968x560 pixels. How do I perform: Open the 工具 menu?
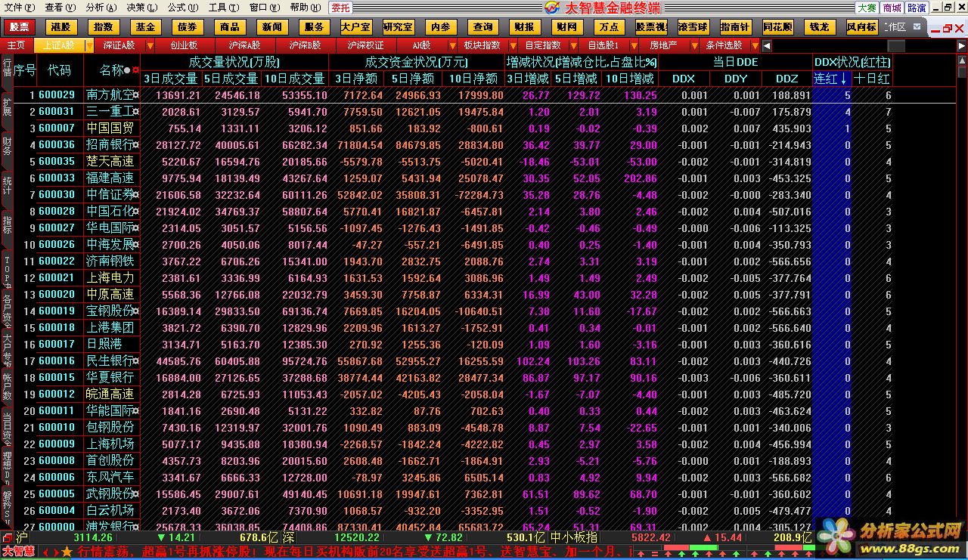click(223, 8)
